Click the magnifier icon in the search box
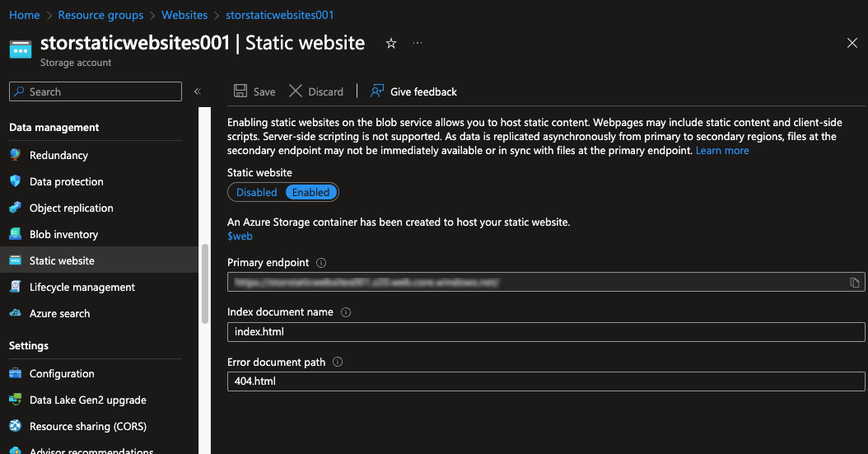 click(x=20, y=91)
